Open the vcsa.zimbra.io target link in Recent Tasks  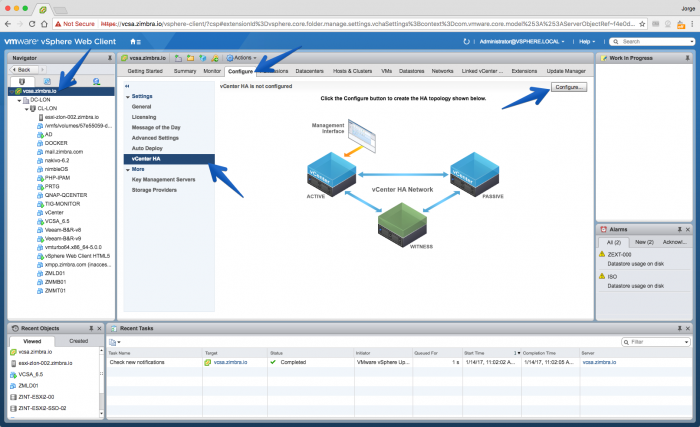pos(230,362)
